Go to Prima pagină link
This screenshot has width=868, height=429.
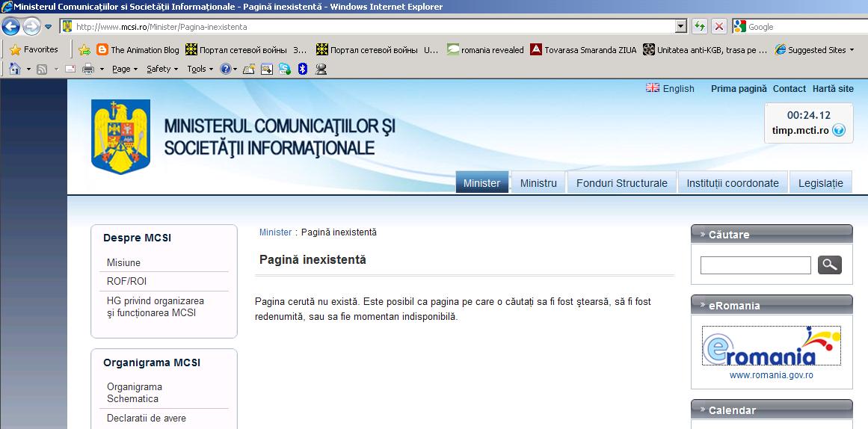[739, 89]
